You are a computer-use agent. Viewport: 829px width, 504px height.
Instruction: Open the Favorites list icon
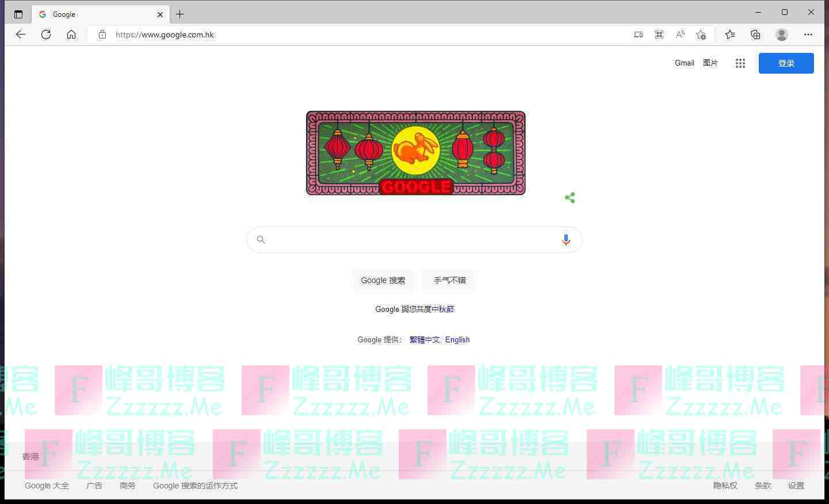click(x=730, y=35)
